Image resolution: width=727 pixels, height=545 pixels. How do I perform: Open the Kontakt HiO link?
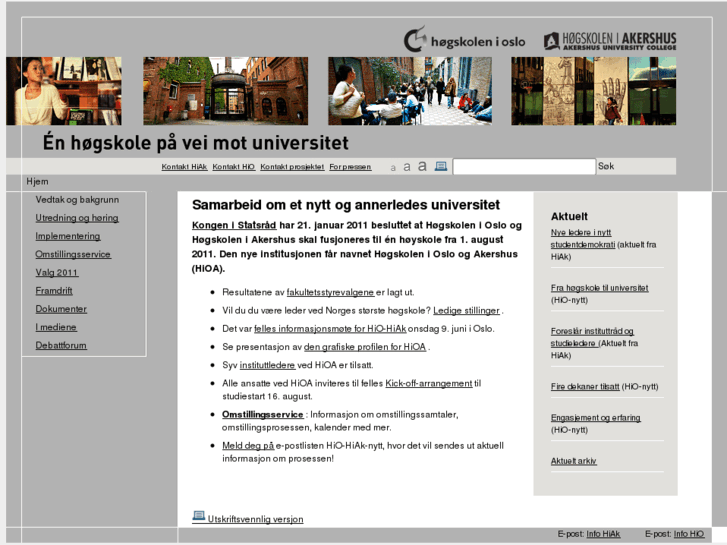point(234,167)
